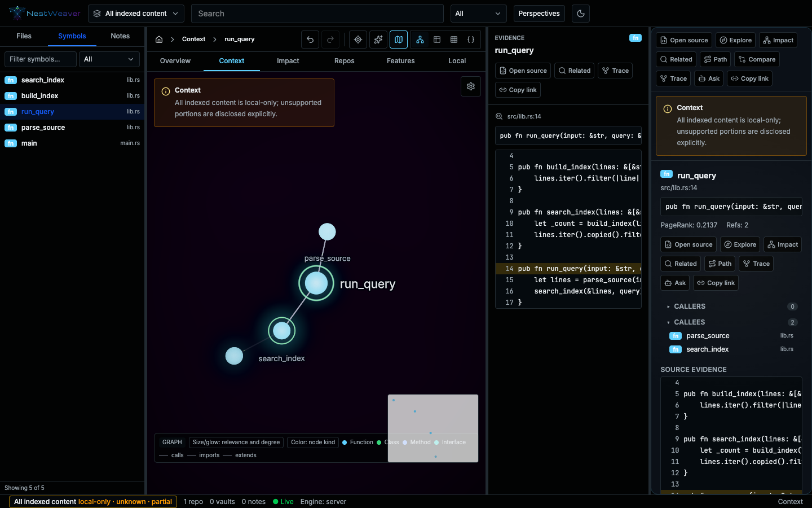Click the undo arrow in the toolbar
The width and height of the screenshot is (812, 508).
pyautogui.click(x=310, y=40)
